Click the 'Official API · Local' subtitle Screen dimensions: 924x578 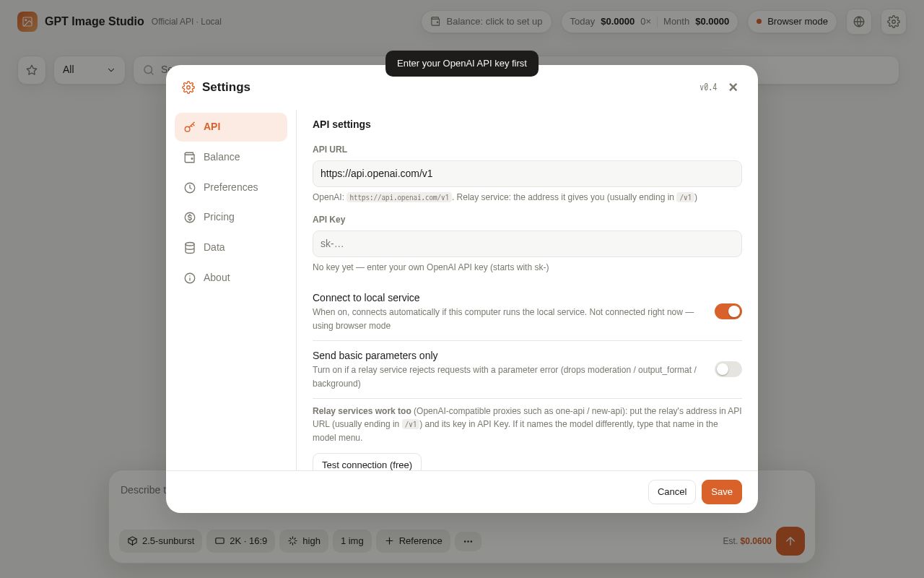pos(186,22)
